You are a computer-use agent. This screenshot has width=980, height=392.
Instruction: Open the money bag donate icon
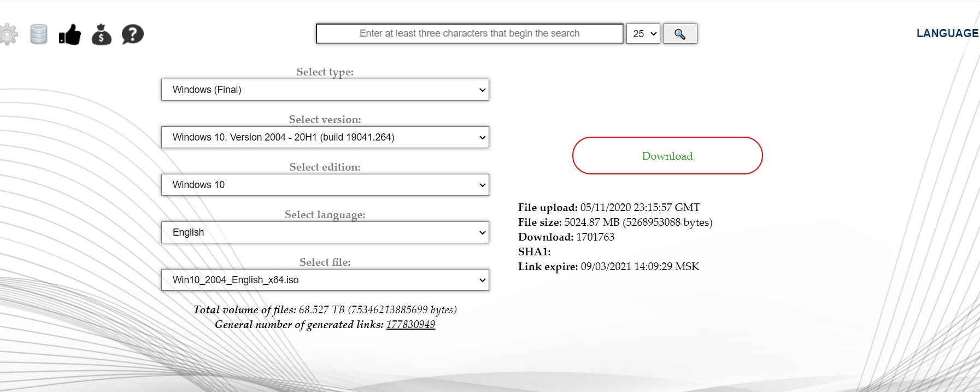[102, 34]
